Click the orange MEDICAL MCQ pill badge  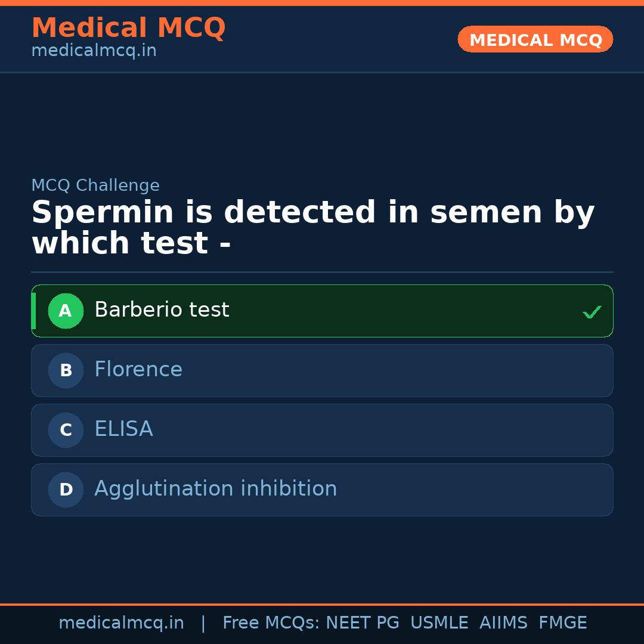[535, 39]
